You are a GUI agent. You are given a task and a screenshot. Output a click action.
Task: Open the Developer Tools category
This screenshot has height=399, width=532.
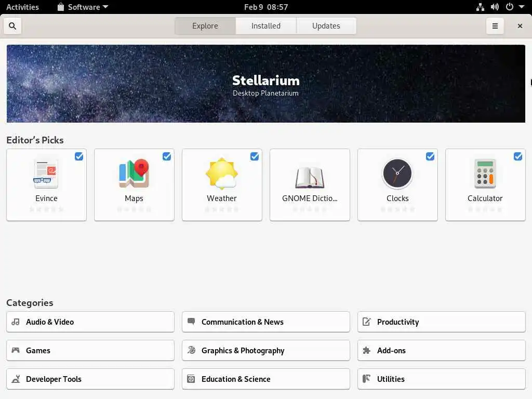[x=90, y=379]
